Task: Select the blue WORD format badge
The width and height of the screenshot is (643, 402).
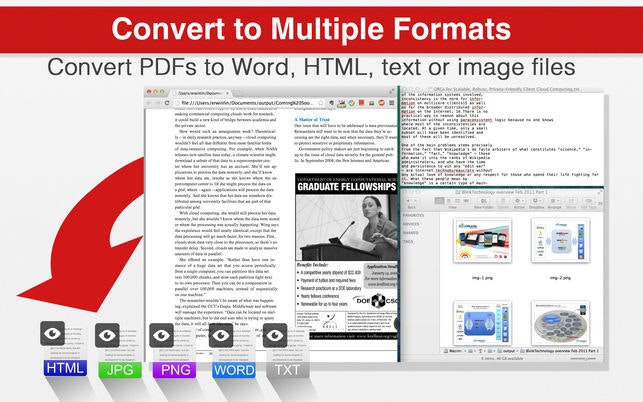Action: [234, 370]
